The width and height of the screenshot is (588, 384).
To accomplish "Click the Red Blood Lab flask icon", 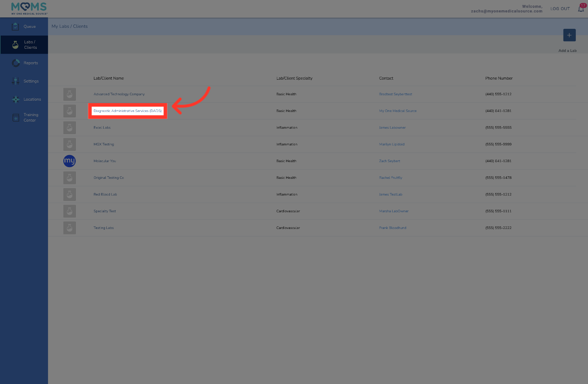I will pos(69,194).
